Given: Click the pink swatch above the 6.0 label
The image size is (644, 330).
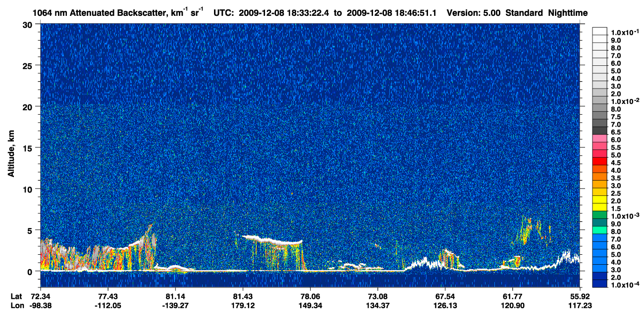Looking at the screenshot, I should tap(599, 137).
